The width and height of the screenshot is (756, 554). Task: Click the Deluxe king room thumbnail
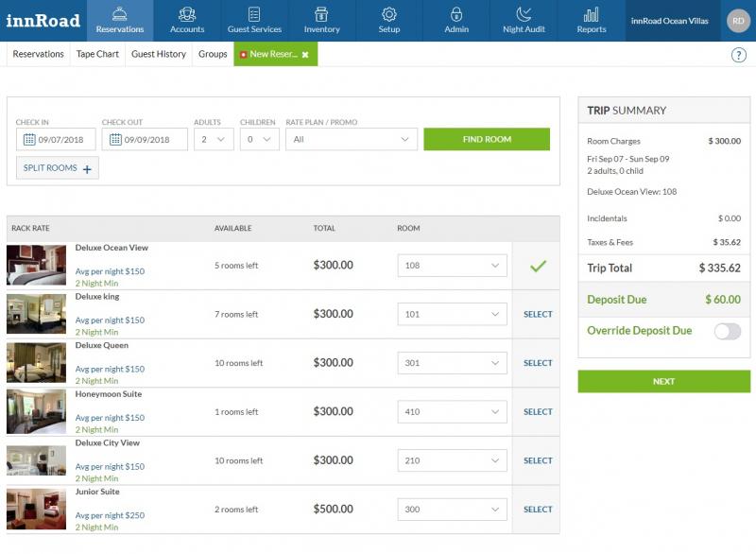click(36, 314)
